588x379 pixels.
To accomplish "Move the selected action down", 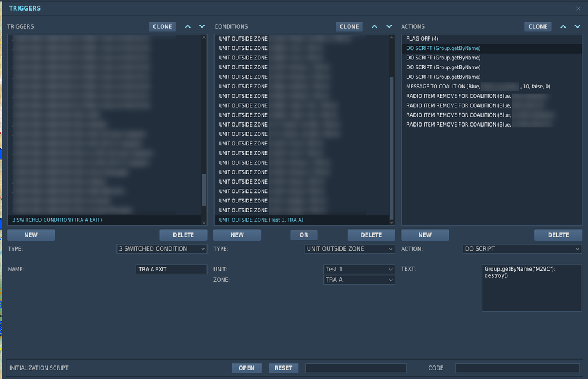I will [x=577, y=26].
